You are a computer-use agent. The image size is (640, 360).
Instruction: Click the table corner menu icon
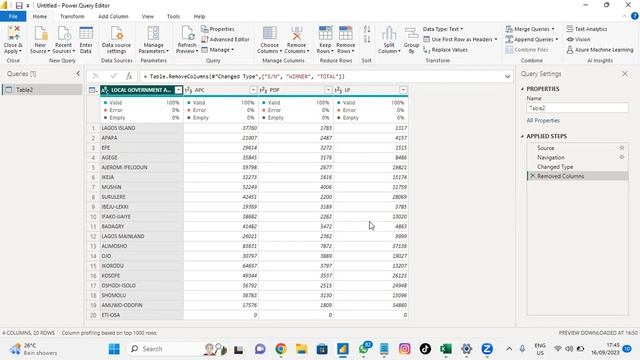pyautogui.click(x=93, y=90)
